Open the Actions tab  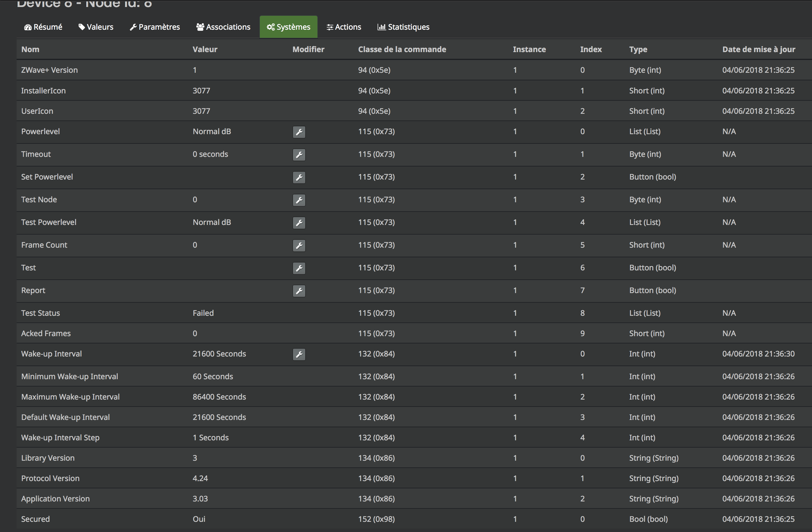pos(344,27)
